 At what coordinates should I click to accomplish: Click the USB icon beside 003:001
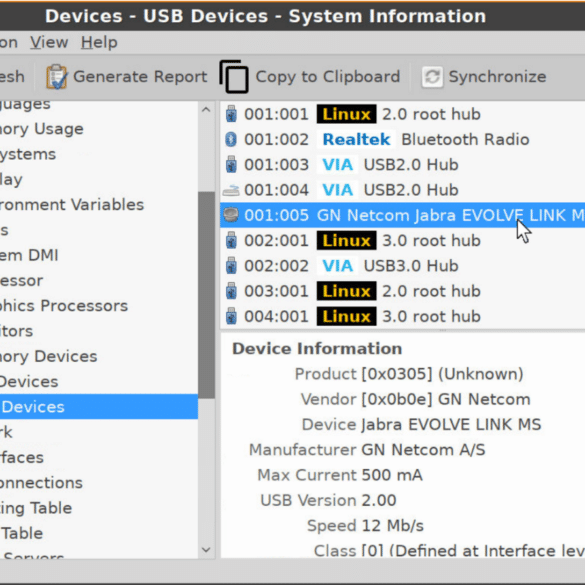pos(231,291)
